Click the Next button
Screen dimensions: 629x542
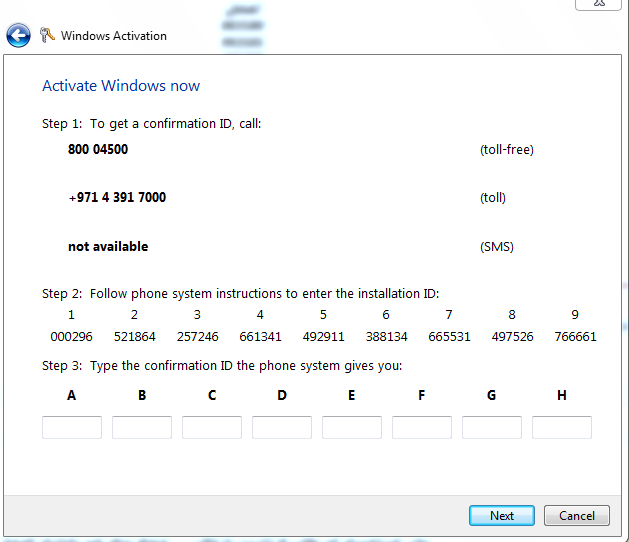click(501, 516)
